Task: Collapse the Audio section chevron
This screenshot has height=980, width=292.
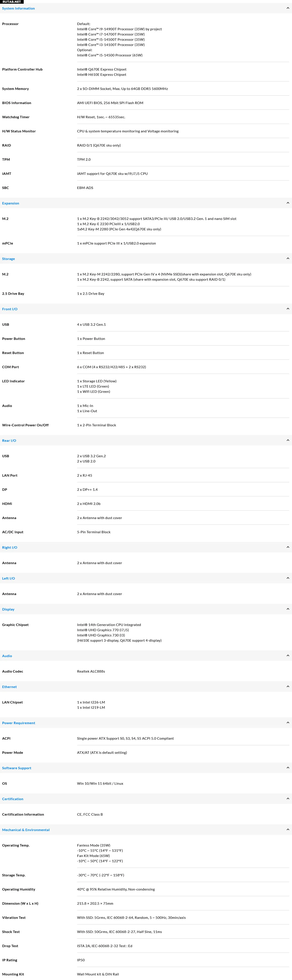Action: tap(287, 656)
